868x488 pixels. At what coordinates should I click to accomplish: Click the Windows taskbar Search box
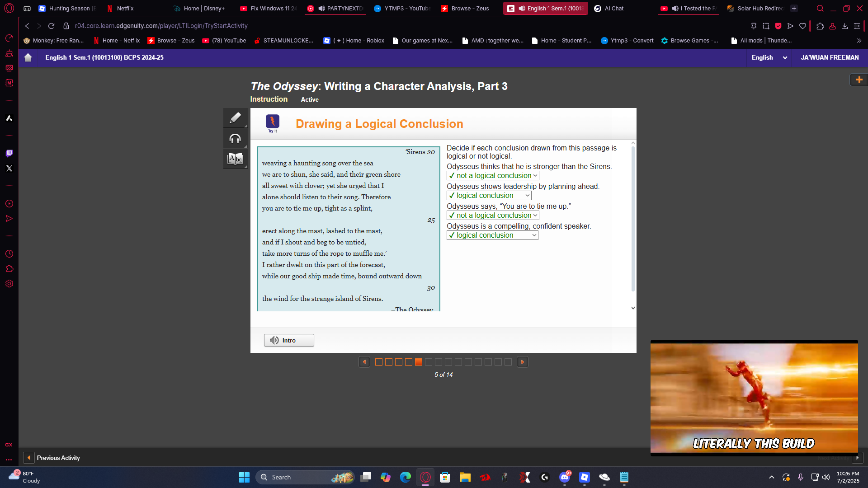tap(306, 477)
